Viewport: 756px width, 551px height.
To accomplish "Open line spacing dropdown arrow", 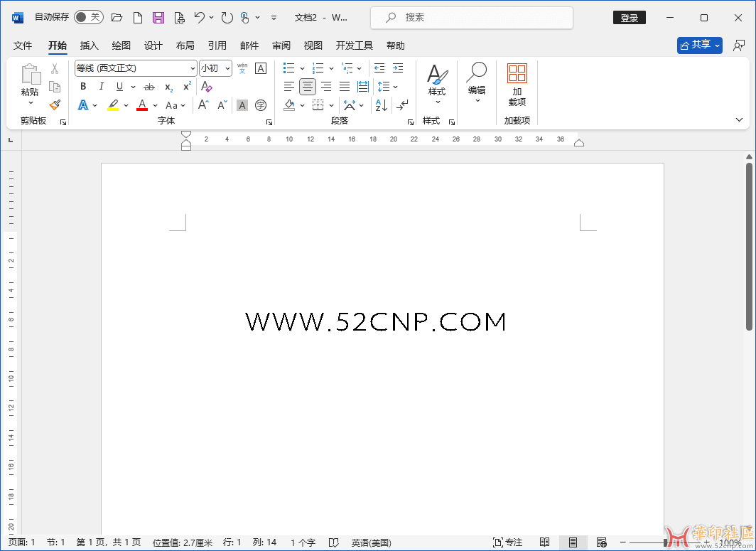I will click(395, 87).
